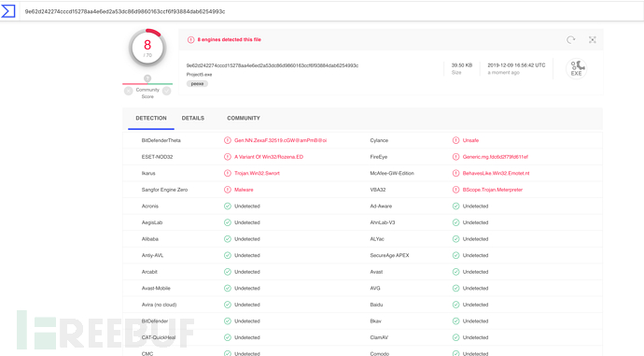The image size is (644, 356).
Task: Click the CAT-QuickHeal engine name
Action: click(159, 337)
